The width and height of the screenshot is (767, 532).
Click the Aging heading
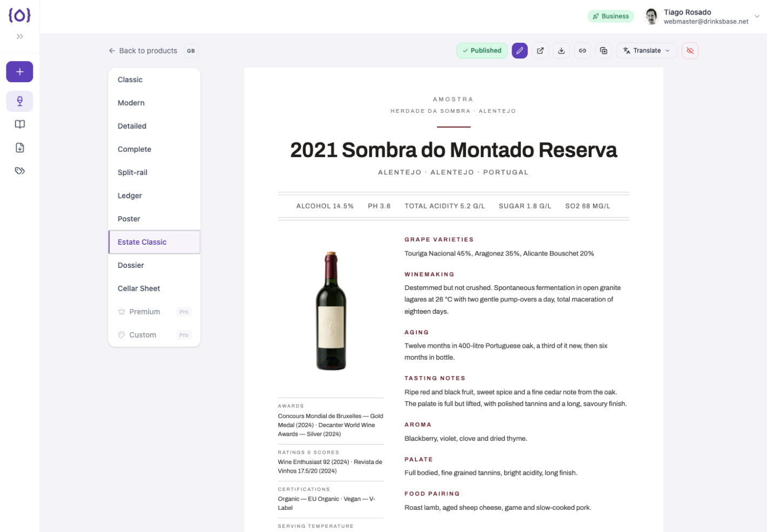pos(416,333)
